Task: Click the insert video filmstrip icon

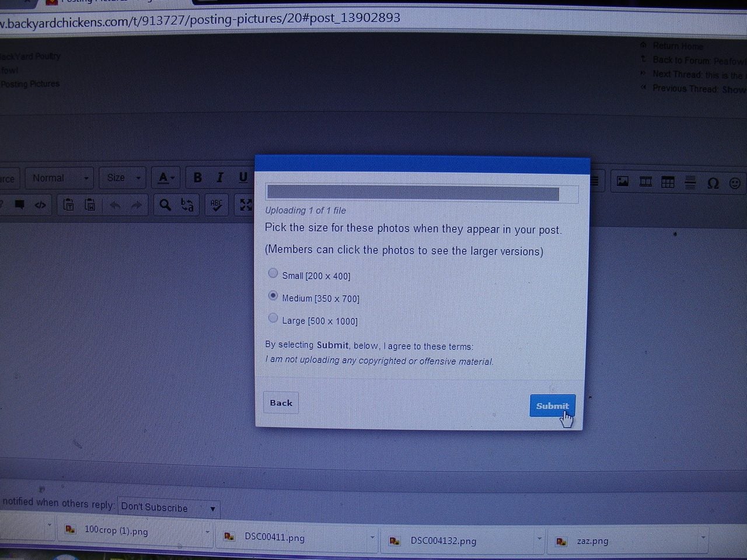Action: coord(645,182)
